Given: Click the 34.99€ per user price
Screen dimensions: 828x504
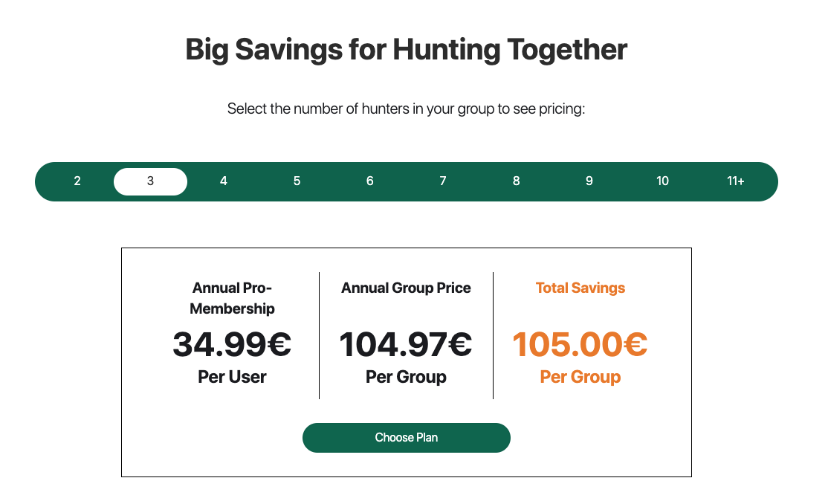Looking at the screenshot, I should click(232, 344).
